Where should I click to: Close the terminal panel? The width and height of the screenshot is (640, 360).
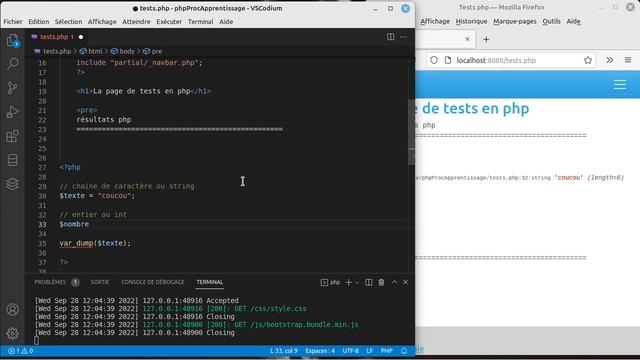[405, 282]
